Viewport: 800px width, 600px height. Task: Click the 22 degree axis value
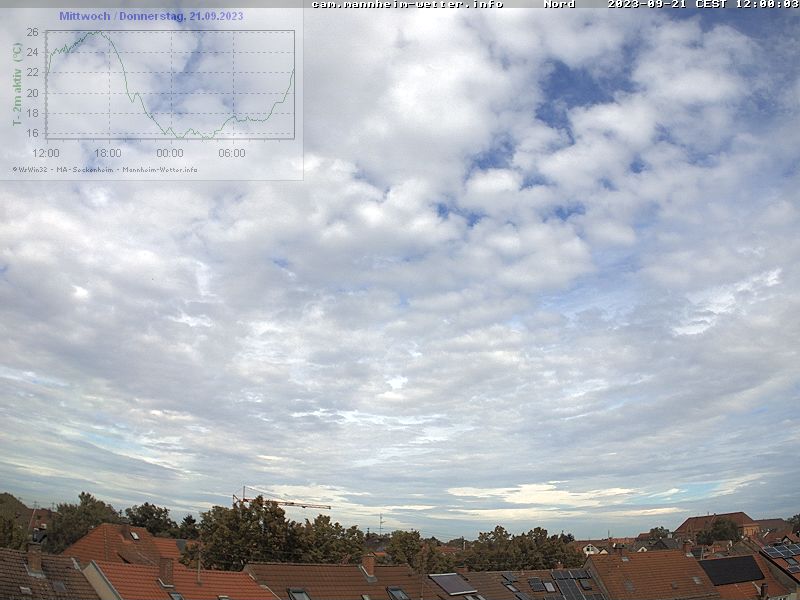pos(32,72)
